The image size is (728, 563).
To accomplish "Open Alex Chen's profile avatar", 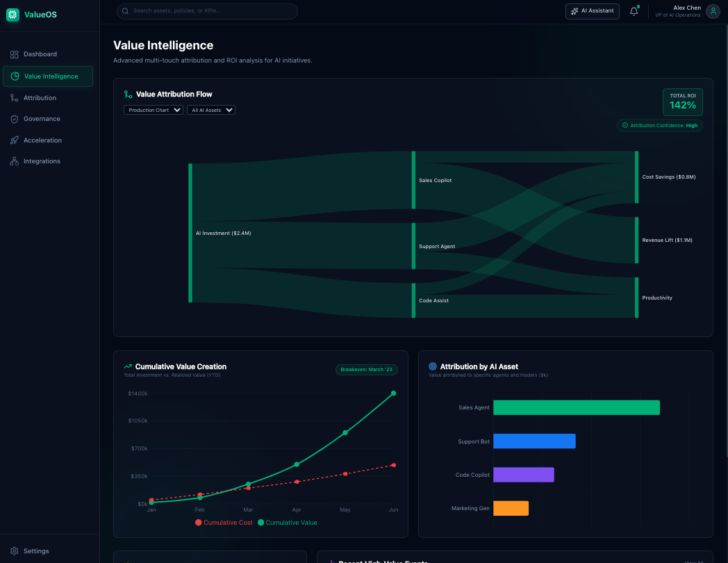I will 713,11.
